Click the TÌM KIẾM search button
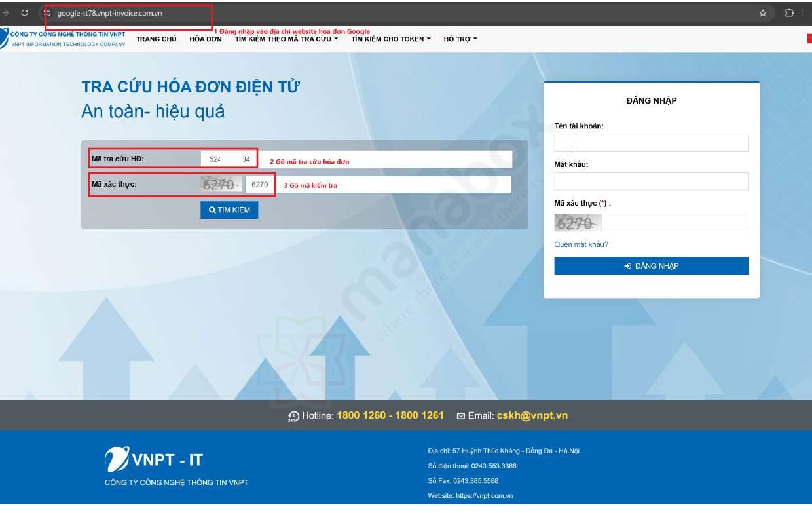The width and height of the screenshot is (812, 513). pos(229,210)
